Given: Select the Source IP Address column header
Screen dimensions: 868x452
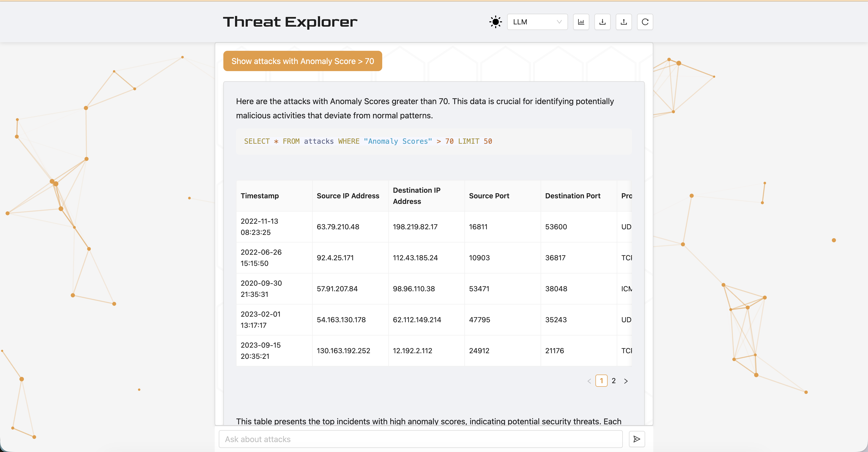Looking at the screenshot, I should tap(348, 196).
